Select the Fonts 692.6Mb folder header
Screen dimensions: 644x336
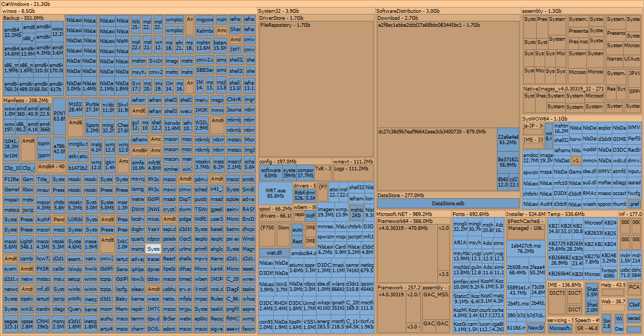(466, 214)
